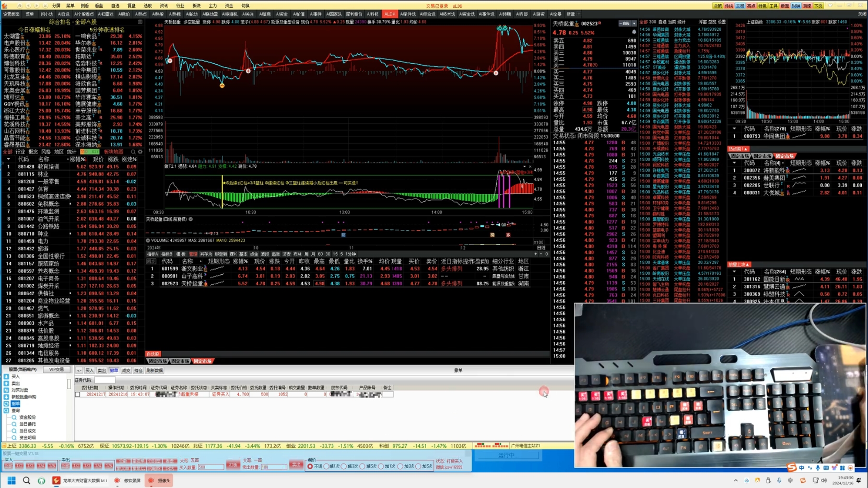Check the order row checkbox dated 20241217
The height and width of the screenshot is (488, 868).
(x=78, y=394)
